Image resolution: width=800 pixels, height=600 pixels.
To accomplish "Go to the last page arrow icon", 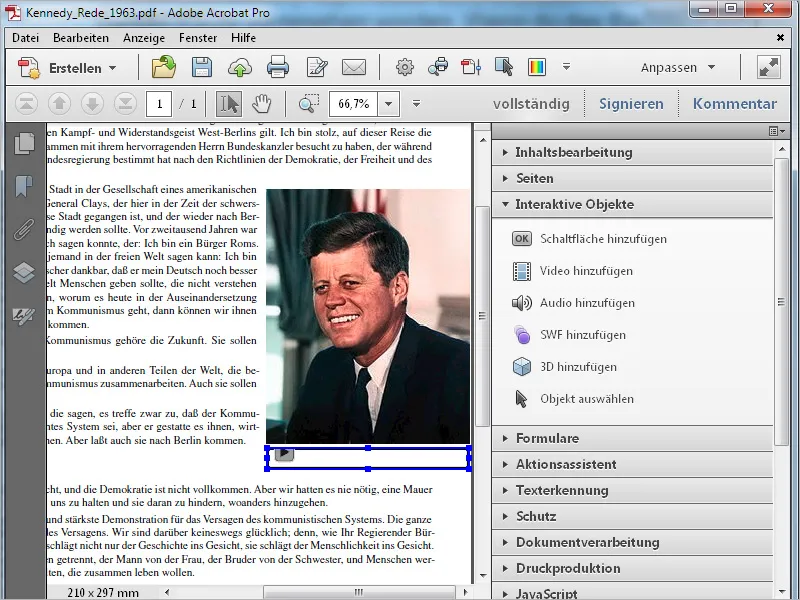I will point(125,104).
